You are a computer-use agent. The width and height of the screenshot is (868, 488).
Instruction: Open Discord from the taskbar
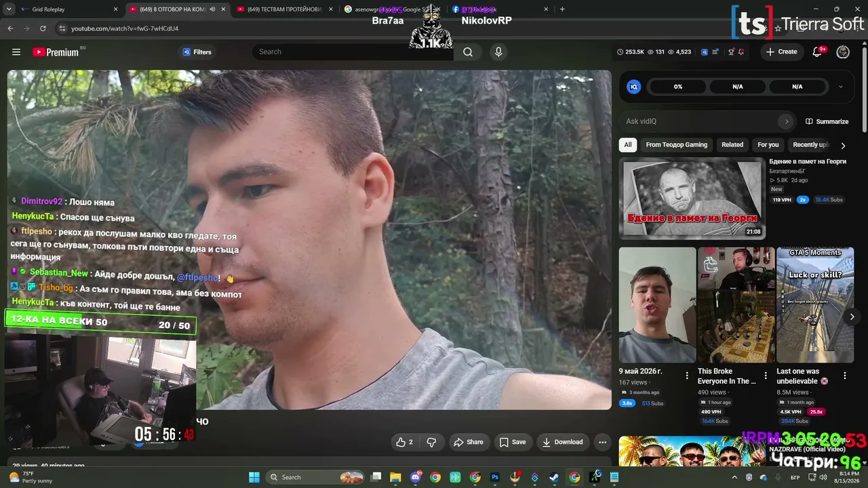click(416, 477)
